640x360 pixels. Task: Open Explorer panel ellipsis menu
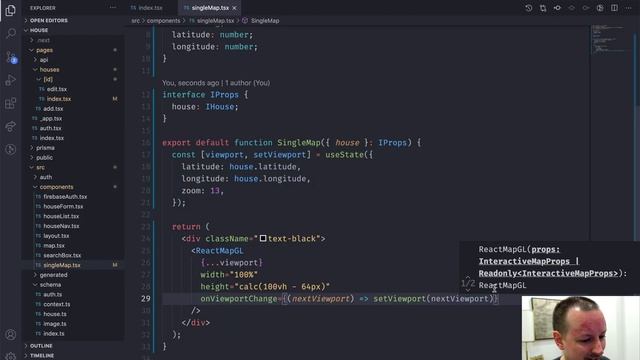click(x=113, y=8)
